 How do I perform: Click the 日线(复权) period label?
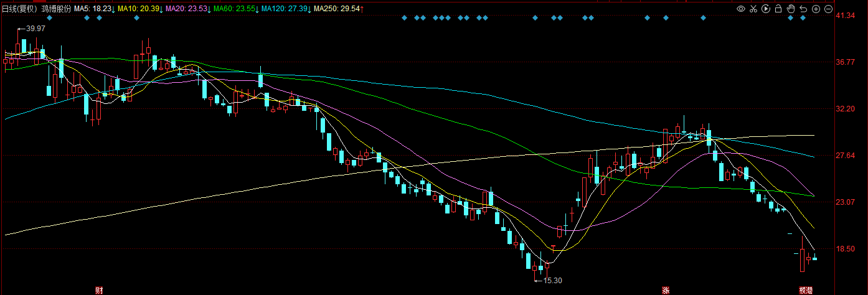coord(21,9)
